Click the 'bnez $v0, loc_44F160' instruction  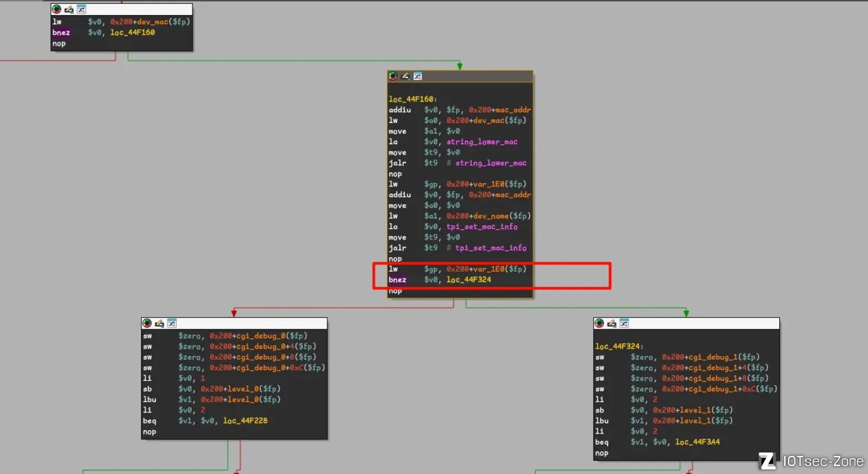(104, 32)
